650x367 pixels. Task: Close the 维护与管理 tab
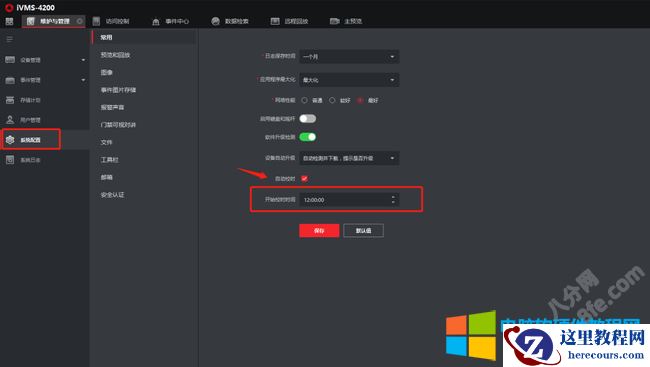(80, 21)
